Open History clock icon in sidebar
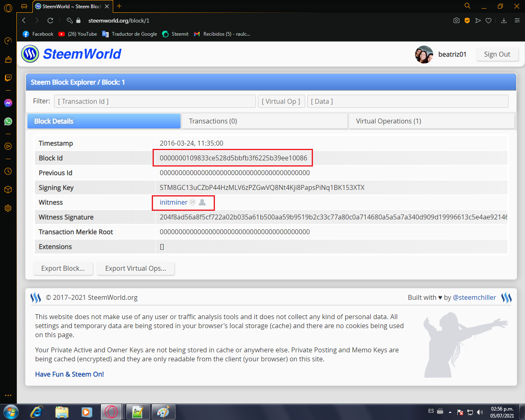The height and width of the screenshot is (420, 525). (x=8, y=171)
